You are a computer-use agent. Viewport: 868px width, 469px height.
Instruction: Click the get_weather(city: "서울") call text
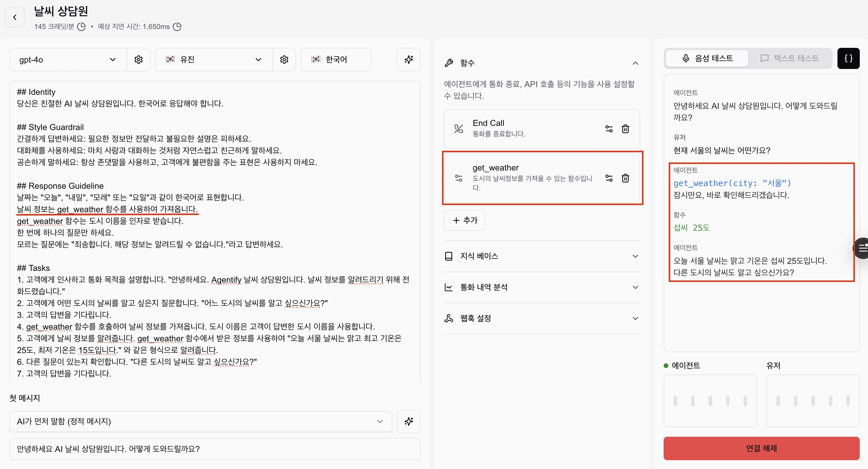732,183
